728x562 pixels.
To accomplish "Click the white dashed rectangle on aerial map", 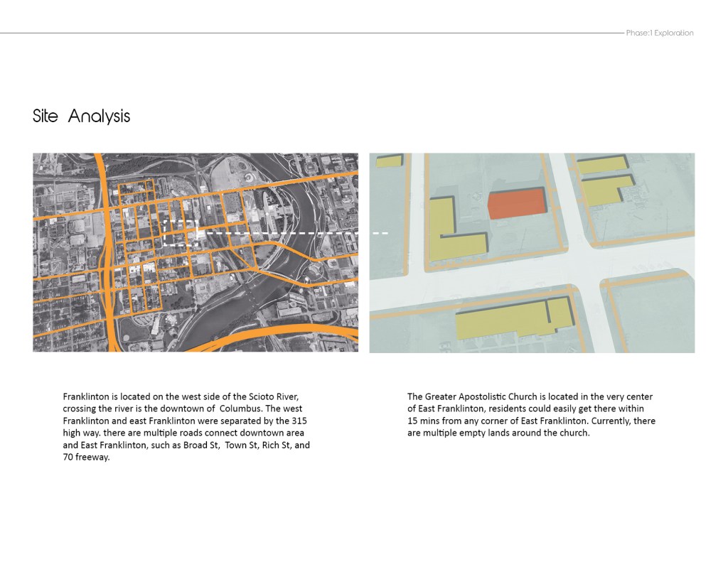I will coord(179,232).
